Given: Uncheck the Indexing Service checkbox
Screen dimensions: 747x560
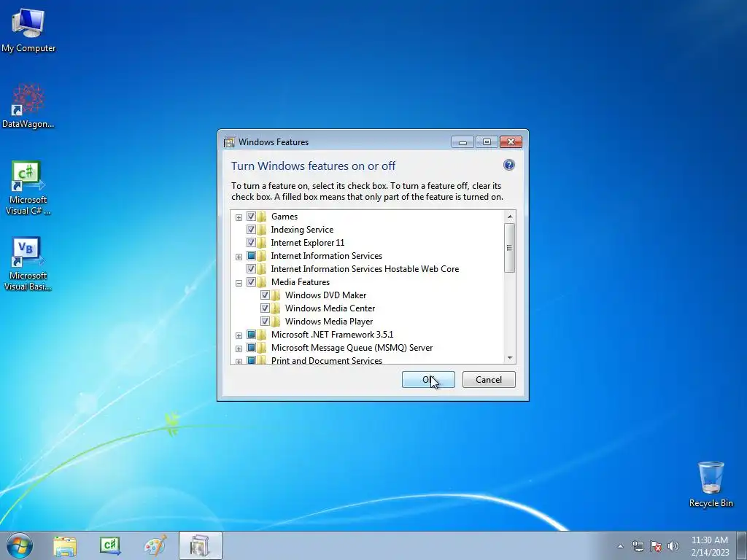Looking at the screenshot, I should click(251, 230).
